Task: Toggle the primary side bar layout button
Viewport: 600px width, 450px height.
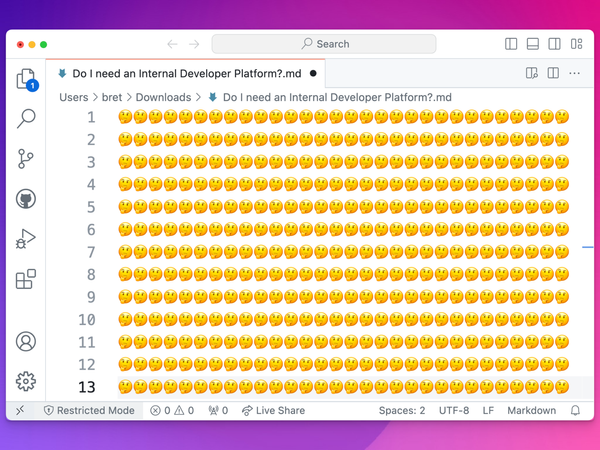Action: [511, 44]
